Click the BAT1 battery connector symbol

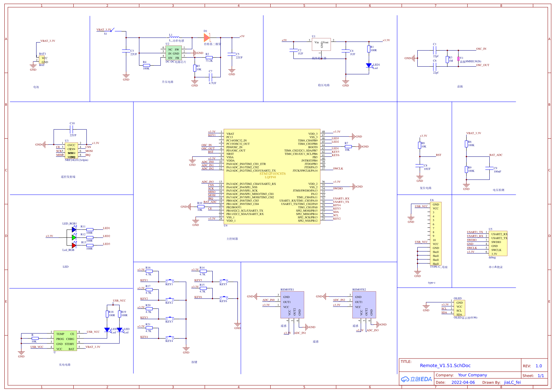tap(42, 60)
